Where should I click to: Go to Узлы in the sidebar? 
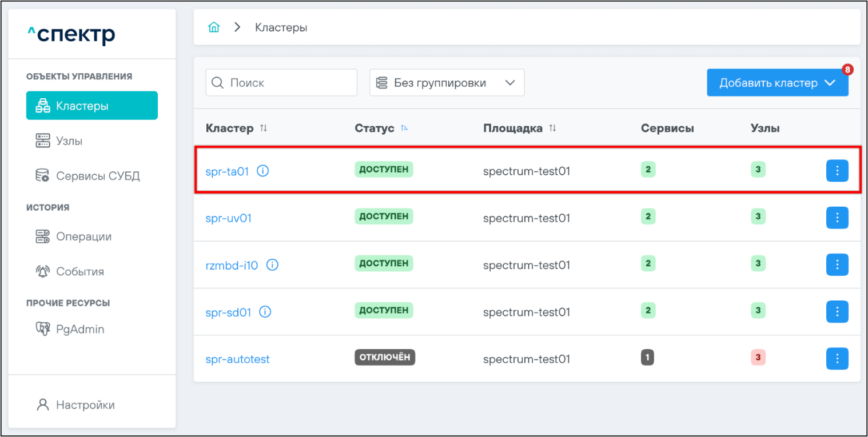[69, 141]
